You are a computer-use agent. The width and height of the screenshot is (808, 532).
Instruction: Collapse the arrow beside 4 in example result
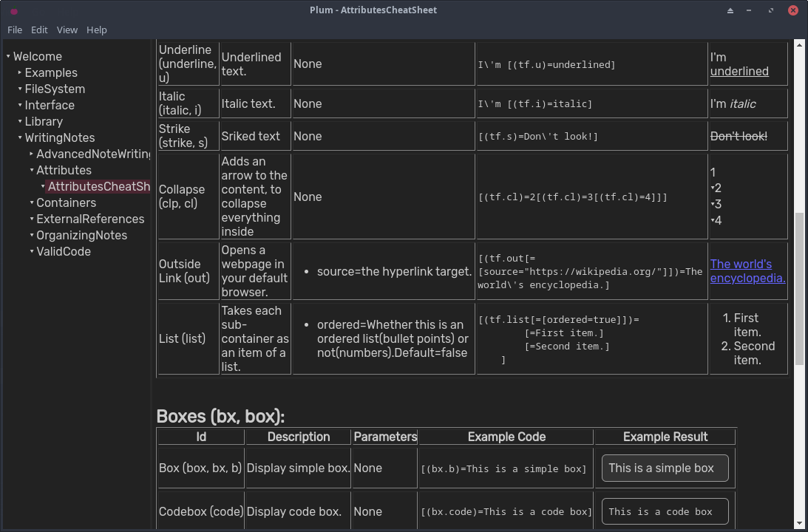coord(713,220)
